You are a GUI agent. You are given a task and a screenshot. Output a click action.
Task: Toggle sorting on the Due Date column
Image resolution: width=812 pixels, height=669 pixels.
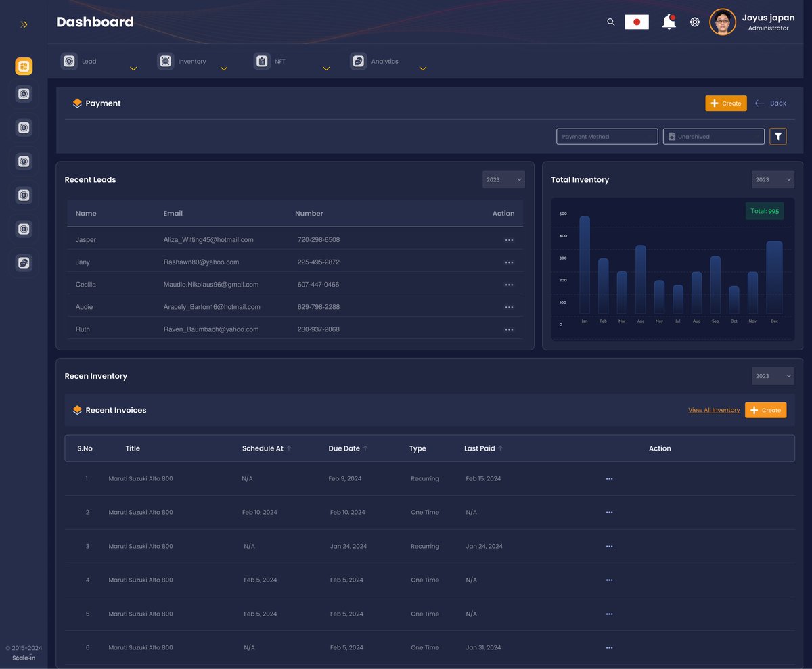(366, 447)
